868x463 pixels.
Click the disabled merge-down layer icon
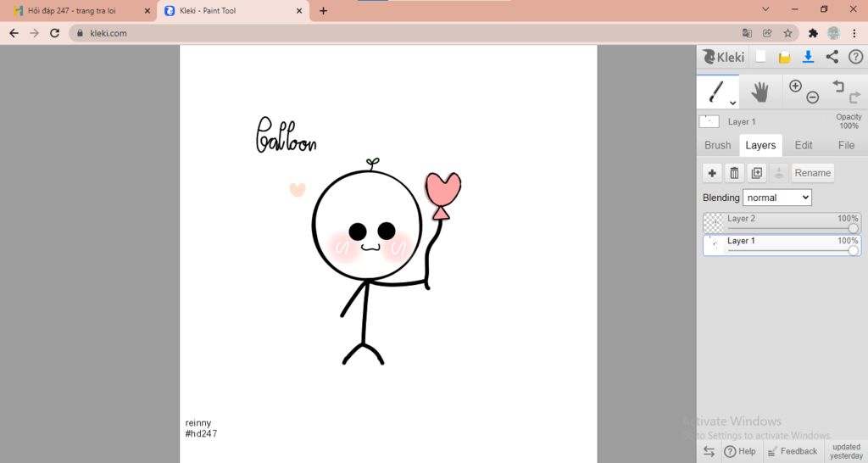point(779,173)
